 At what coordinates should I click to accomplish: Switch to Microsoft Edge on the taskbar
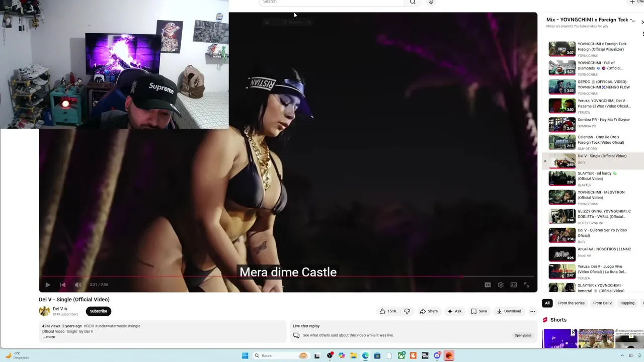(x=365, y=356)
